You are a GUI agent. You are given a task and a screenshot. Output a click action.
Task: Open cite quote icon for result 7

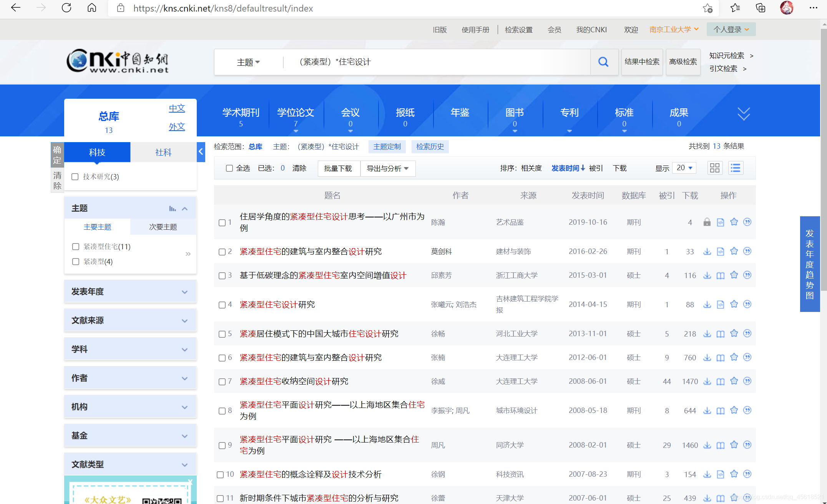pos(747,381)
